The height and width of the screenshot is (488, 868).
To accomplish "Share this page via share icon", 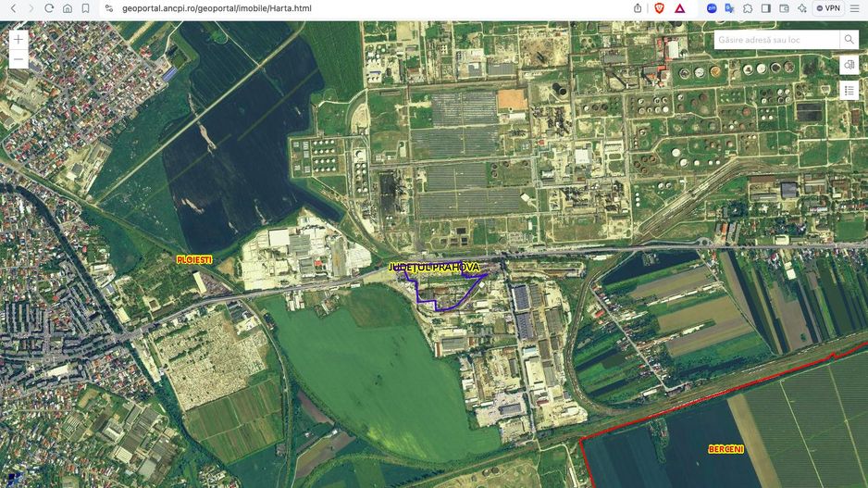I will [638, 8].
